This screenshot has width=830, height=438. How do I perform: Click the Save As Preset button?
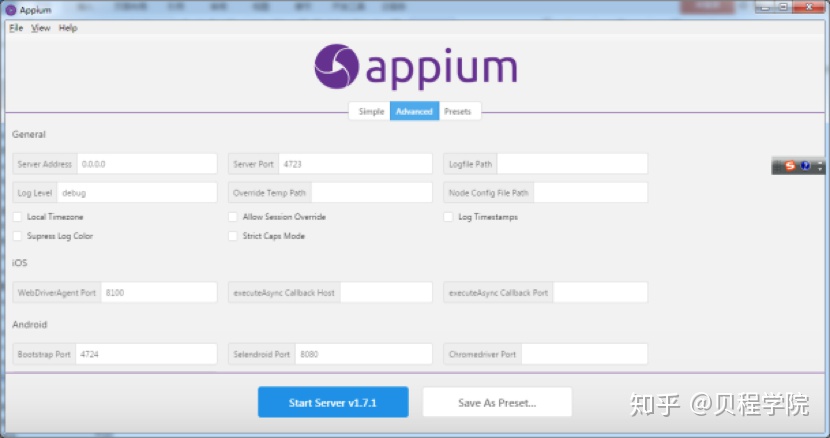[497, 403]
